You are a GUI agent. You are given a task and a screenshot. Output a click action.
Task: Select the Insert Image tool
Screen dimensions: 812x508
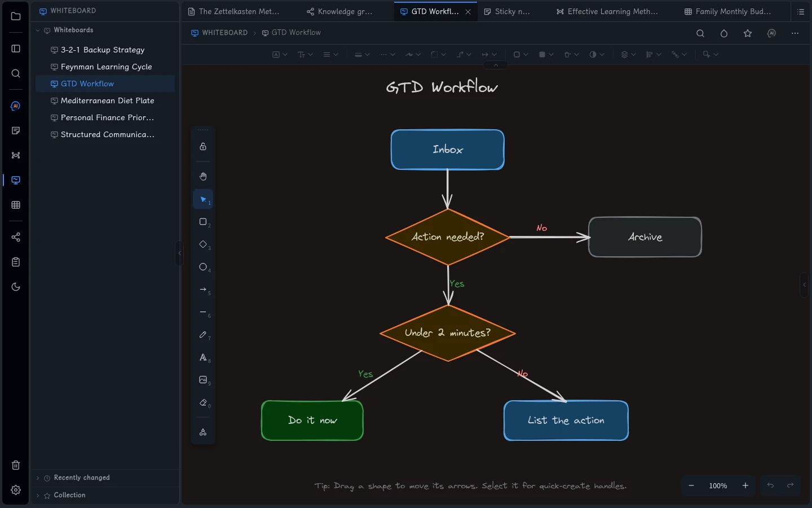(203, 380)
